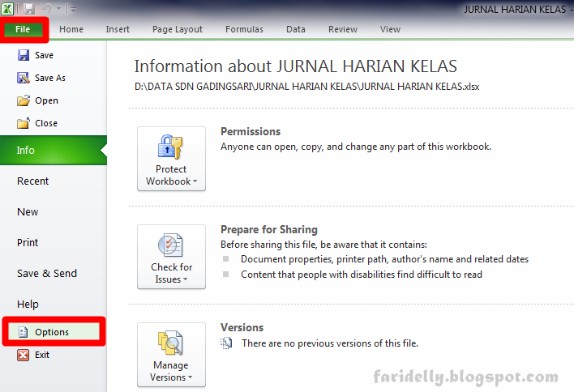Choose Close label in backstage menu
Viewport: 574px width, 392px height.
(46, 123)
